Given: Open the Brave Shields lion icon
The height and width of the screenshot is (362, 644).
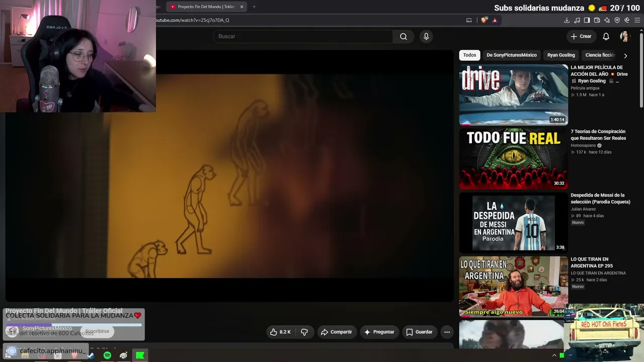Looking at the screenshot, I should (x=484, y=20).
